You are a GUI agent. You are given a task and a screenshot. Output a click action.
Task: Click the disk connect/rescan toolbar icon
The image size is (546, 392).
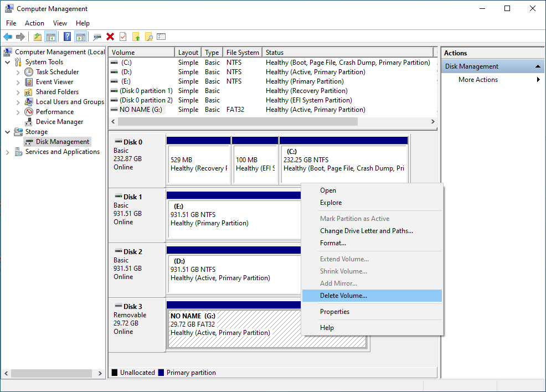97,37
